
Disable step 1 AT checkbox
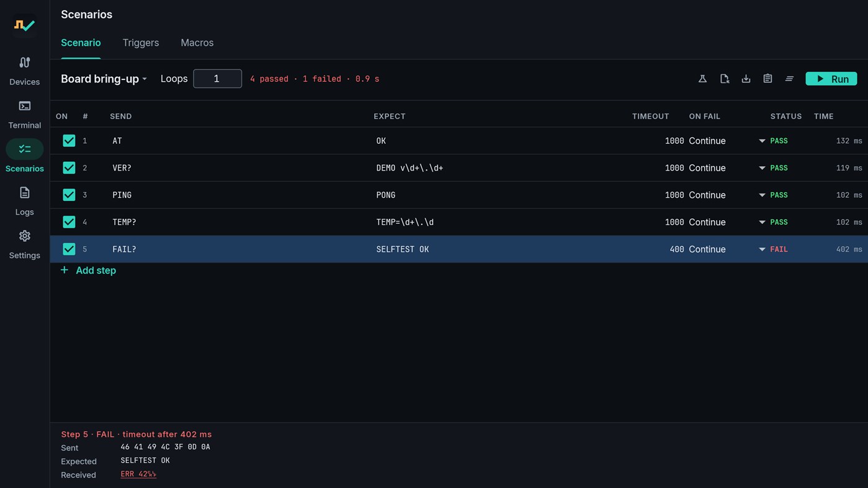click(69, 141)
